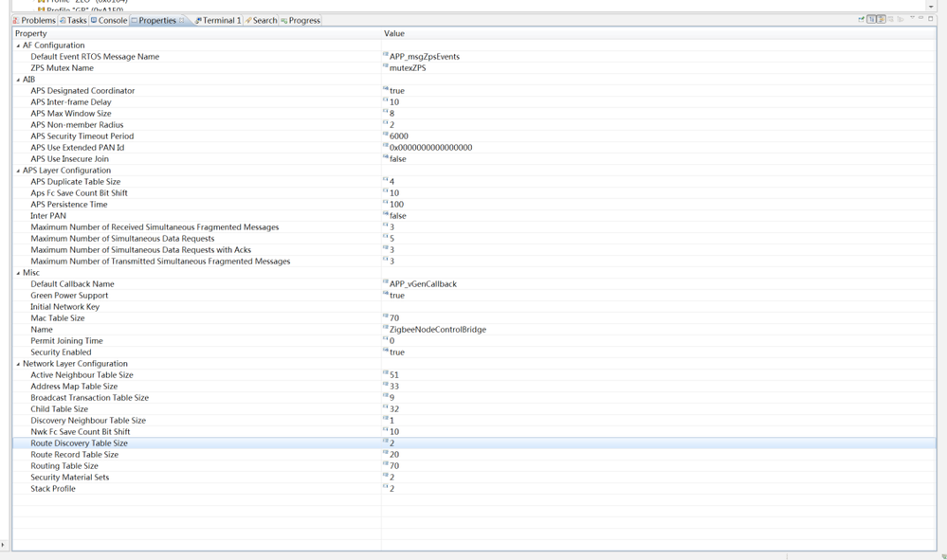Collapse the Network Layer Configuration category

(17, 364)
